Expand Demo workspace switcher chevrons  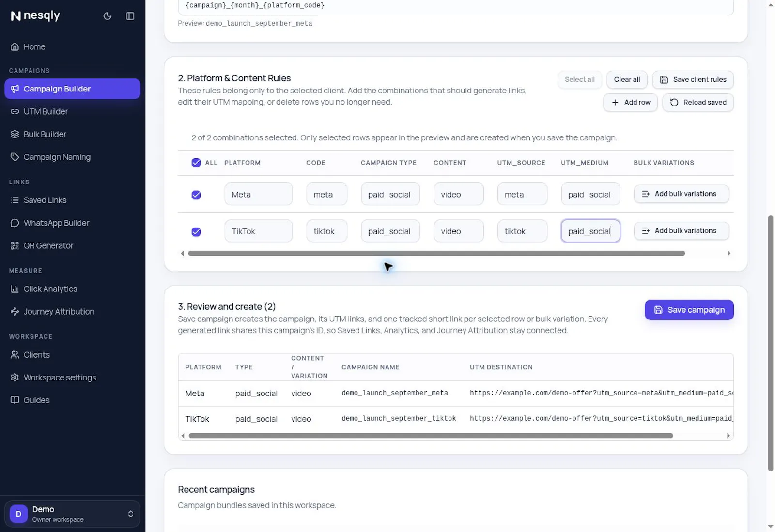(131, 514)
